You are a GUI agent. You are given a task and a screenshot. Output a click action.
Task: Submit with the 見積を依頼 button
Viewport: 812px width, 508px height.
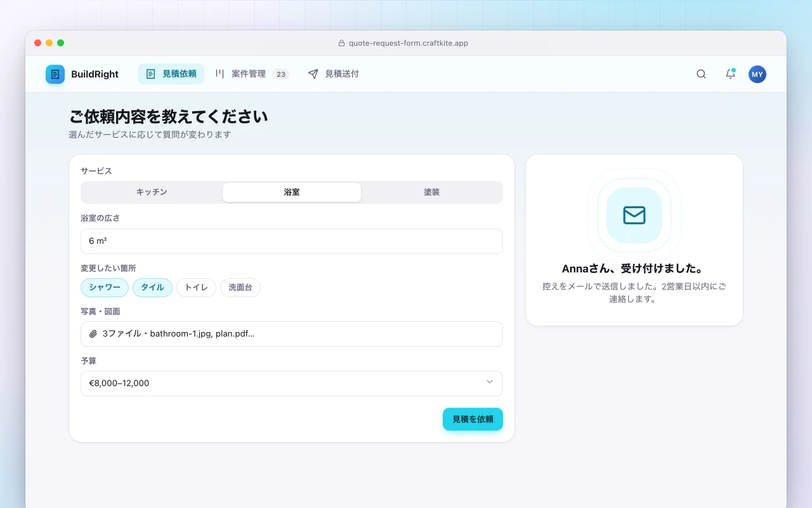point(473,419)
